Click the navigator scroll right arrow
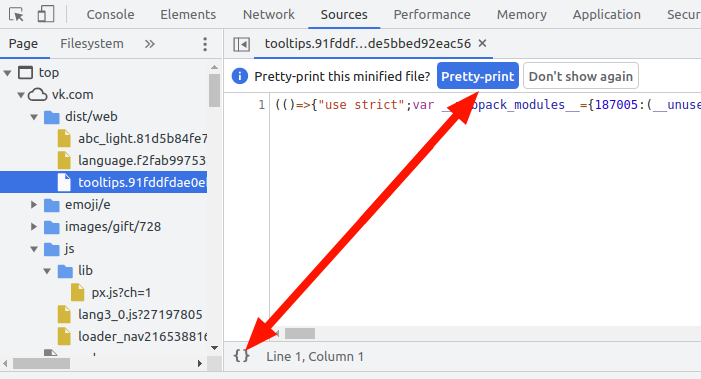Viewport: 701px width, 379px height. click(x=200, y=363)
